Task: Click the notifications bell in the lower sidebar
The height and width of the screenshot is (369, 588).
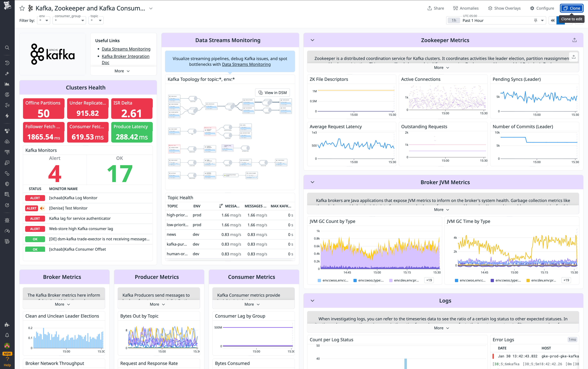Action: click(x=7, y=335)
